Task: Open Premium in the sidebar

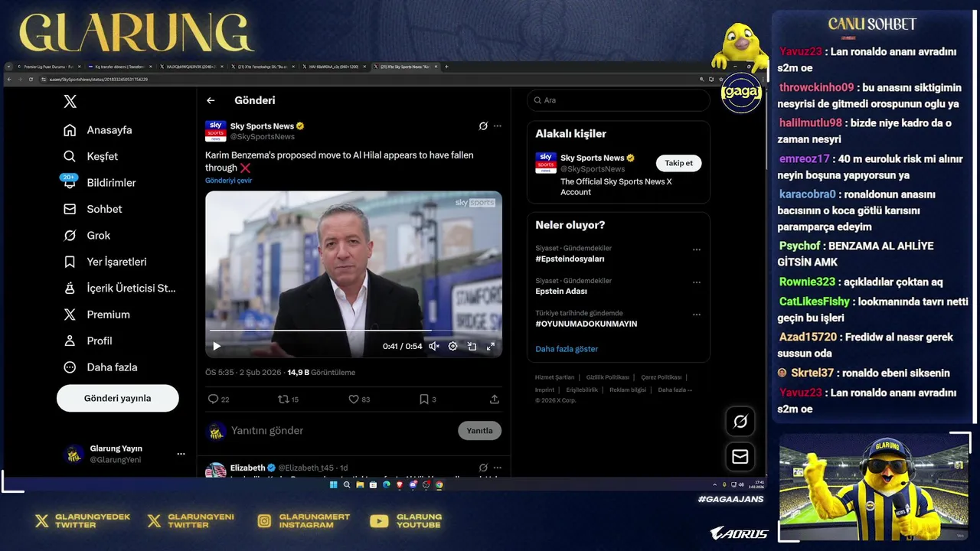Action: click(x=96, y=315)
